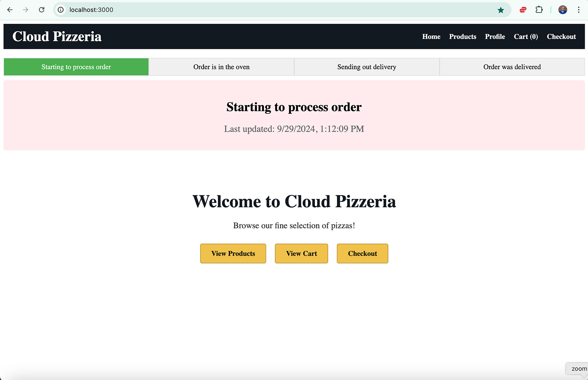This screenshot has width=588, height=380.
Task: Select the Order is in the oven step
Action: point(221,67)
